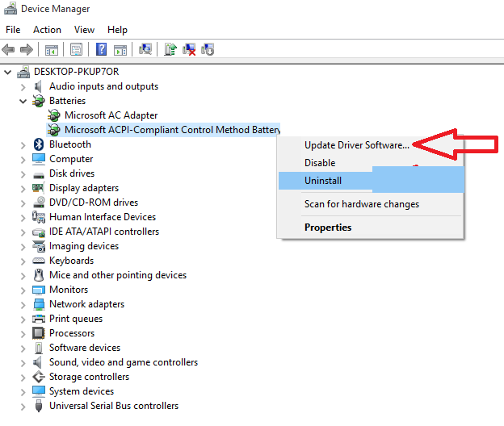The width and height of the screenshot is (504, 426).
Task: Click the Disable device toolbar icon
Action: click(208, 49)
